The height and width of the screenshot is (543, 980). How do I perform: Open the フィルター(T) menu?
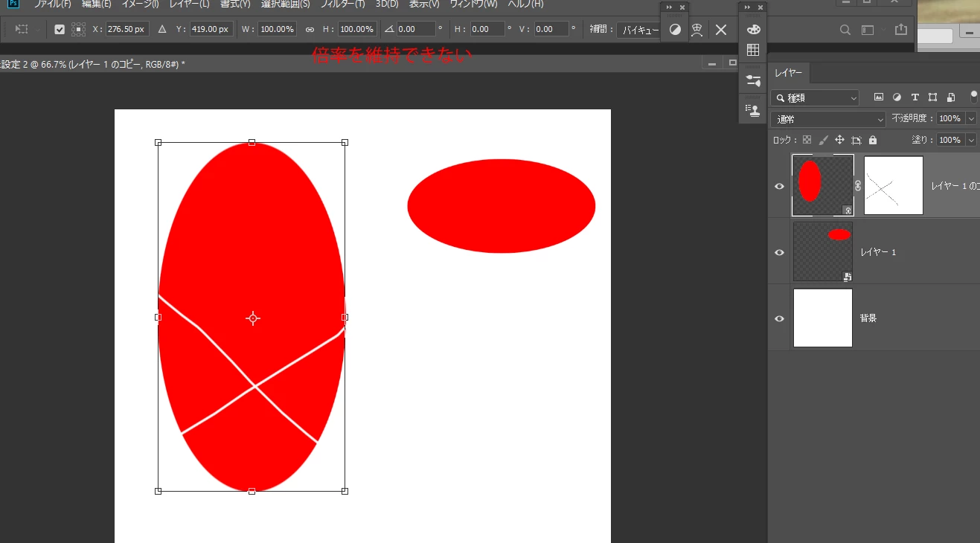343,4
